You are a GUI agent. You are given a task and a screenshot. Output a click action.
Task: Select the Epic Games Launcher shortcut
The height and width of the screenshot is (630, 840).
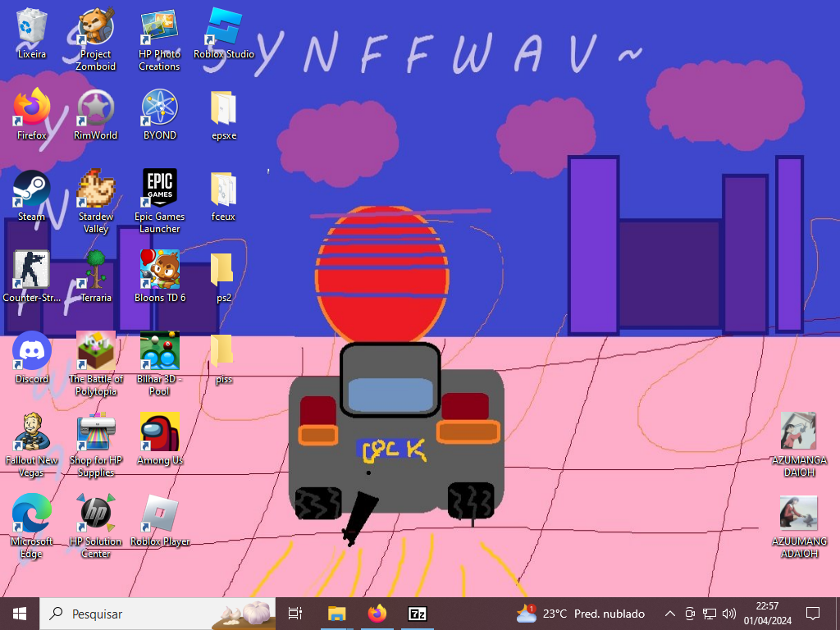click(x=160, y=202)
